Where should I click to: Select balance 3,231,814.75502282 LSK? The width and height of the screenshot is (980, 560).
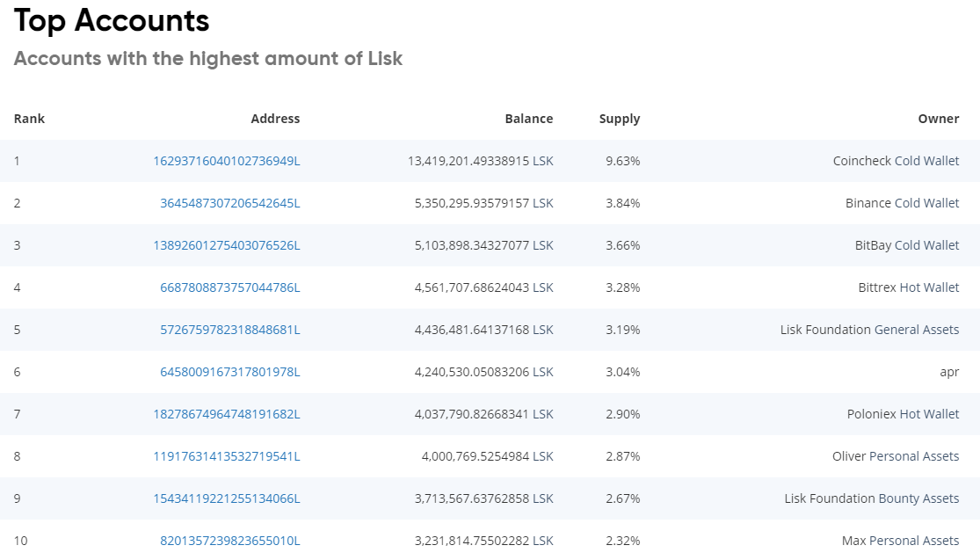[483, 541]
